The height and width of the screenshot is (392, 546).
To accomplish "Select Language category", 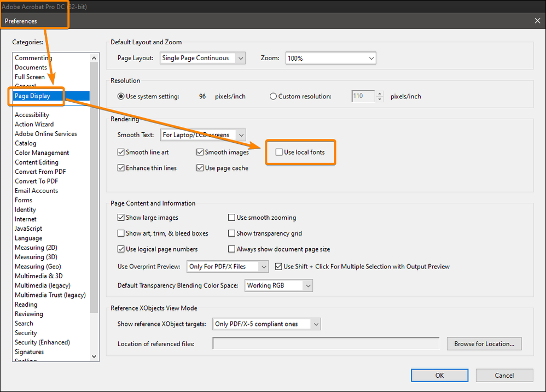I will 28,238.
